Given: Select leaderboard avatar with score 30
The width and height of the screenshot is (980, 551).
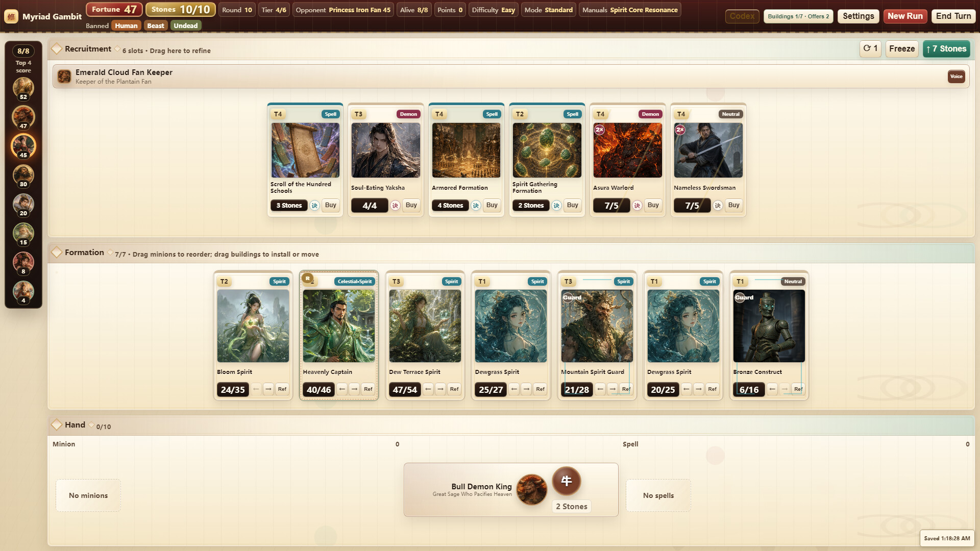Looking at the screenshot, I should click(x=23, y=175).
